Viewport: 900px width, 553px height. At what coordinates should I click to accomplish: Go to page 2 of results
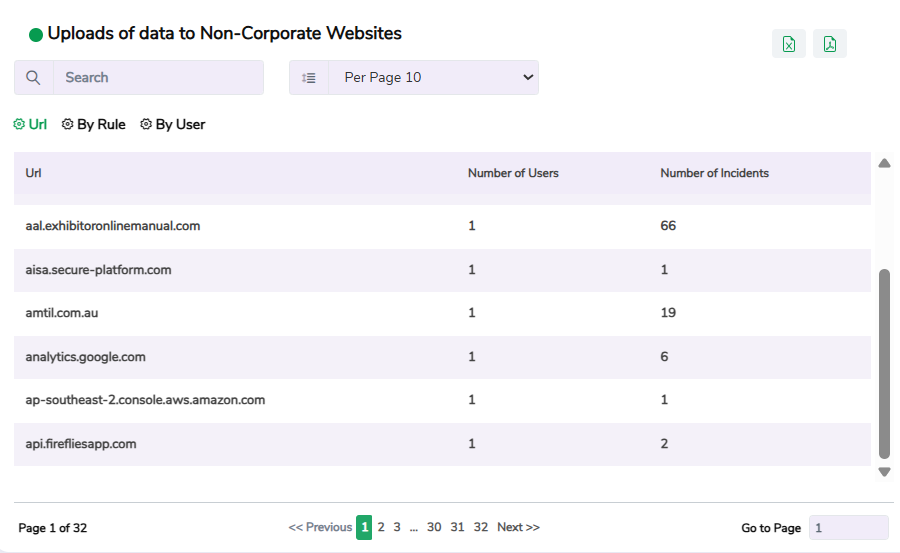(381, 527)
